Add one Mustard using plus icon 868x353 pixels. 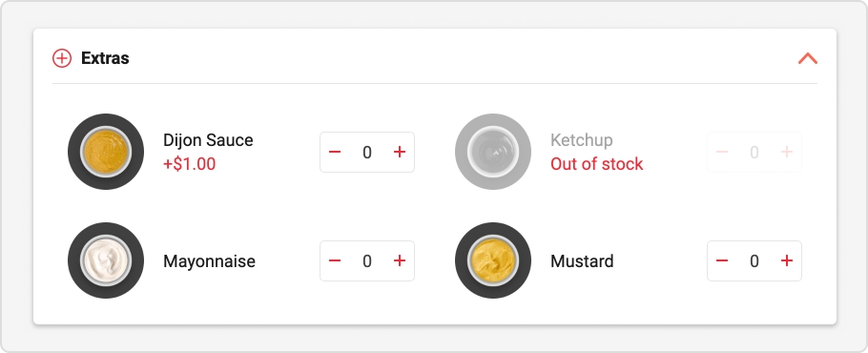coord(787,260)
